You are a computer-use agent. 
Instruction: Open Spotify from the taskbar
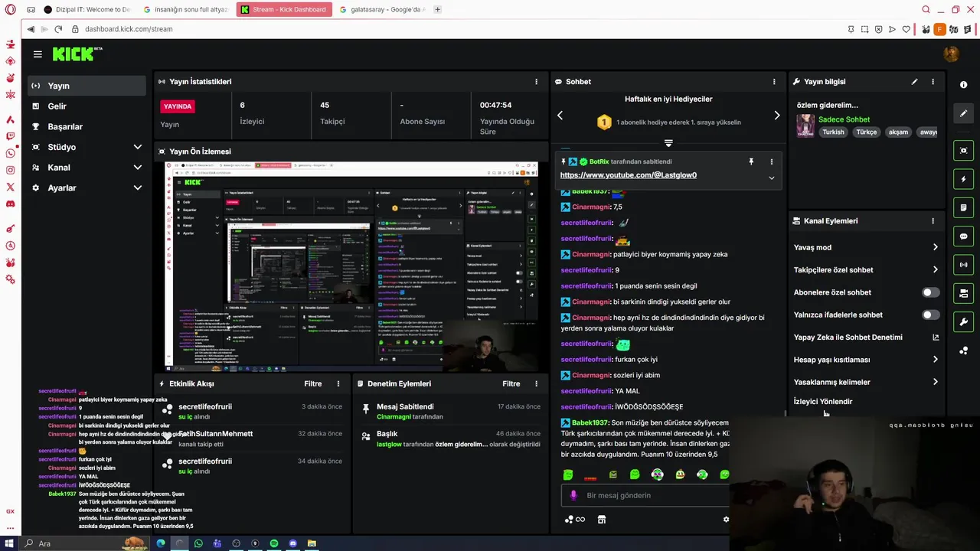tap(274, 543)
